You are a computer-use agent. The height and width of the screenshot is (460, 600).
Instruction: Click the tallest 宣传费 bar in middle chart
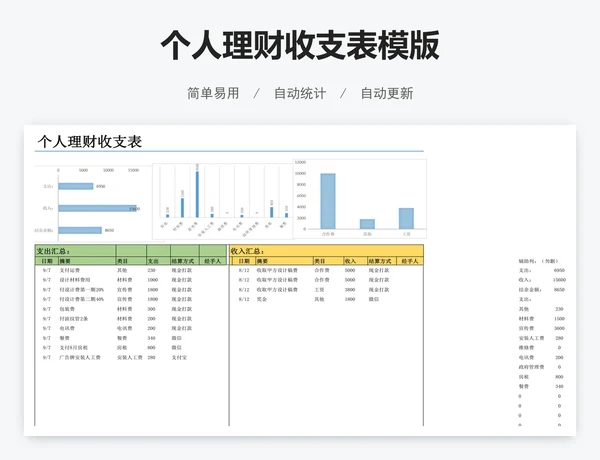pyautogui.click(x=197, y=194)
